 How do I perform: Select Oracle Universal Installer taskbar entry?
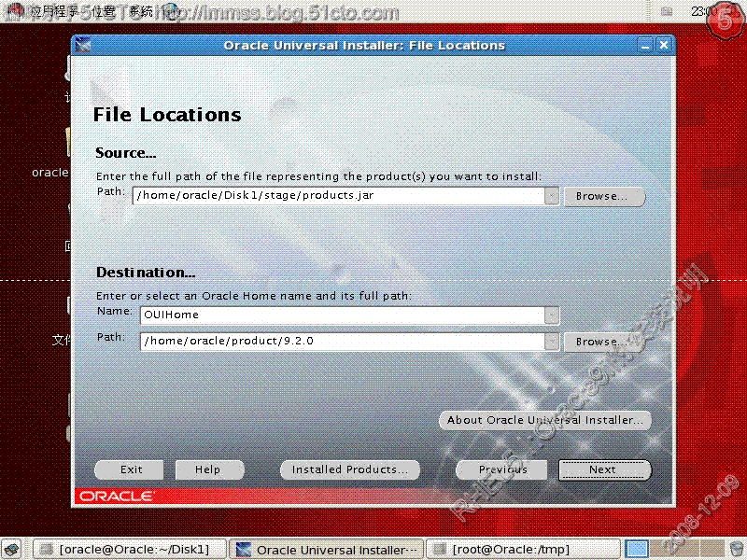326,549
